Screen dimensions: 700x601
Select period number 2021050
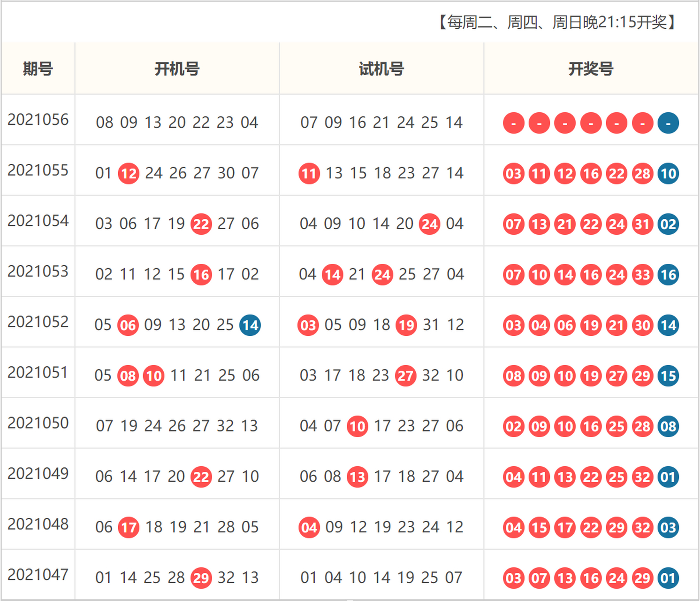coord(38,423)
